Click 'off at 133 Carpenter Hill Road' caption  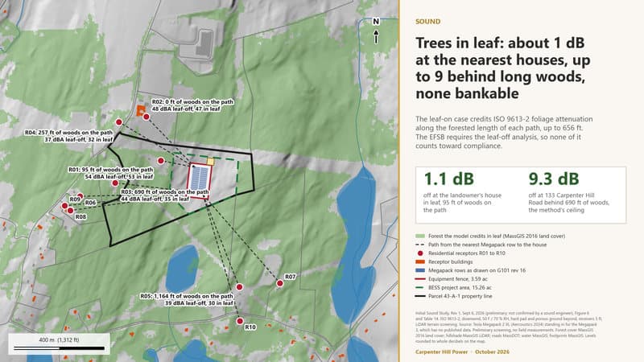(x=569, y=203)
